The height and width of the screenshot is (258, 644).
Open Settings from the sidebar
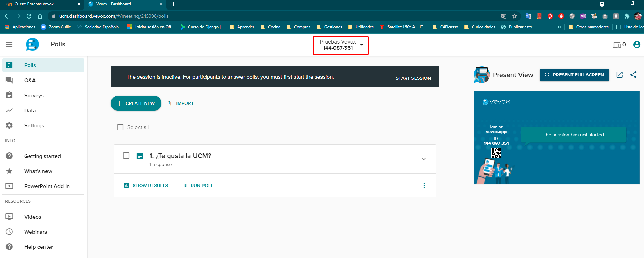[x=43, y=125]
